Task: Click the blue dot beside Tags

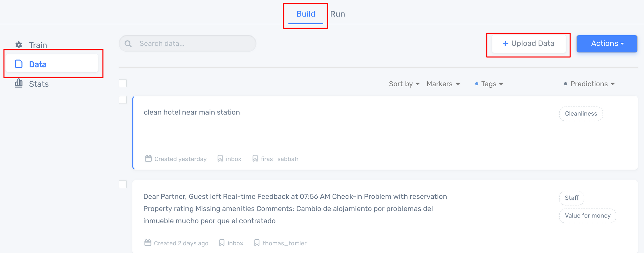Action: 476,84
